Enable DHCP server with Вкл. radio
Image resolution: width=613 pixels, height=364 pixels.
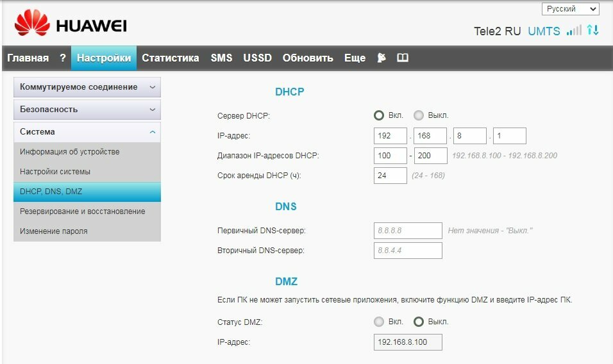pos(379,115)
